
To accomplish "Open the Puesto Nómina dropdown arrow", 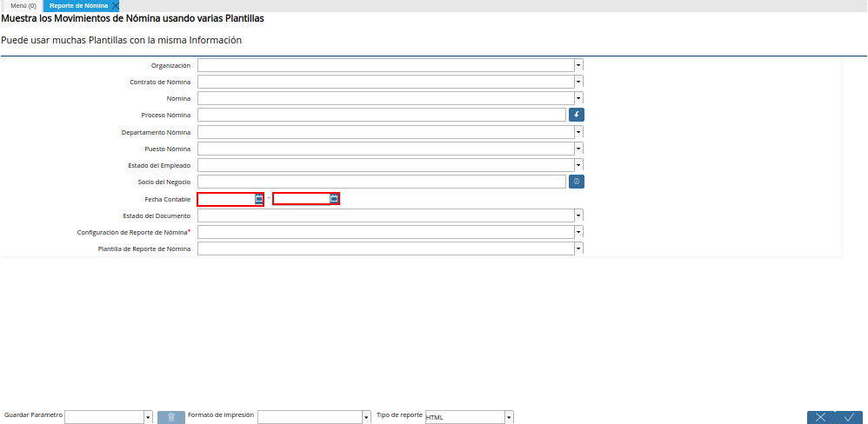I will coord(578,149).
